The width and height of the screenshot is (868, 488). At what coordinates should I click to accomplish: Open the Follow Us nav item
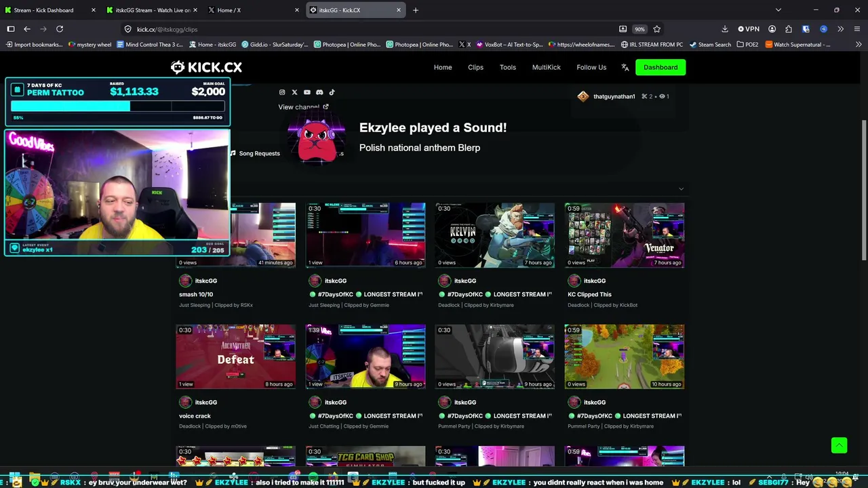pyautogui.click(x=591, y=67)
